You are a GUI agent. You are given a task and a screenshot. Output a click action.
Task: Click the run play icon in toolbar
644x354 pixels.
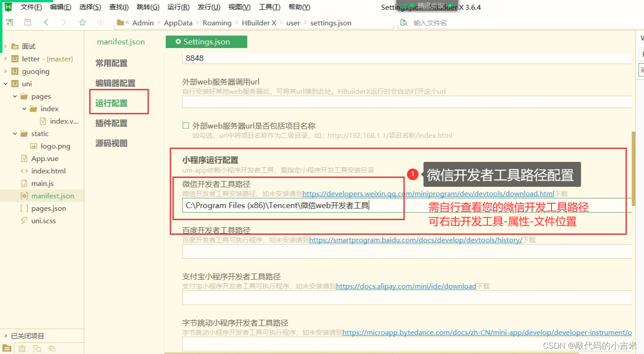pos(101,22)
